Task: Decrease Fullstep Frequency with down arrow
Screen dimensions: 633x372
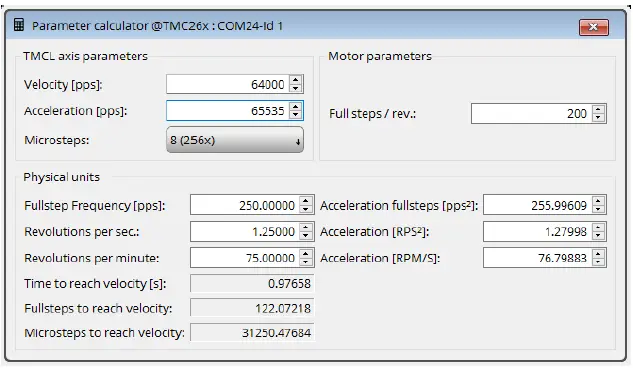Action: point(306,209)
